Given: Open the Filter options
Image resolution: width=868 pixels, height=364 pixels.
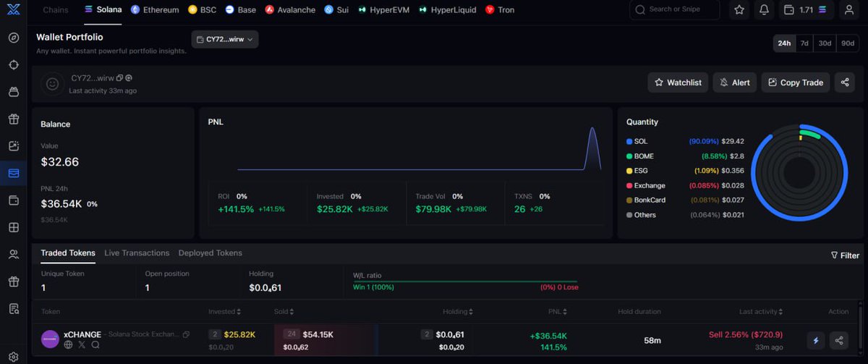Looking at the screenshot, I should [845, 255].
